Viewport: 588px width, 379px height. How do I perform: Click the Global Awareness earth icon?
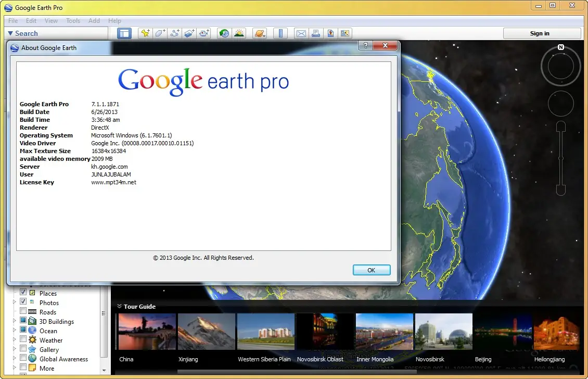tap(33, 359)
